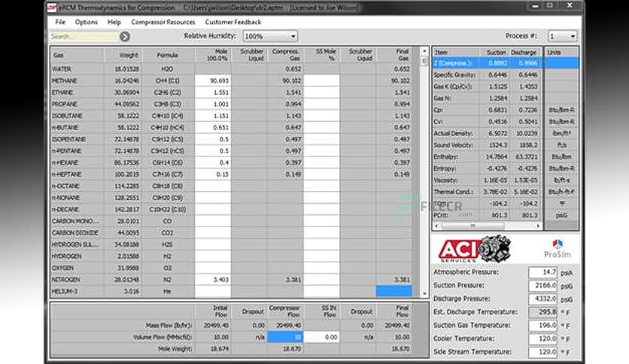Select the Specific Gravity row
The width and height of the screenshot is (629, 364).
[506, 75]
